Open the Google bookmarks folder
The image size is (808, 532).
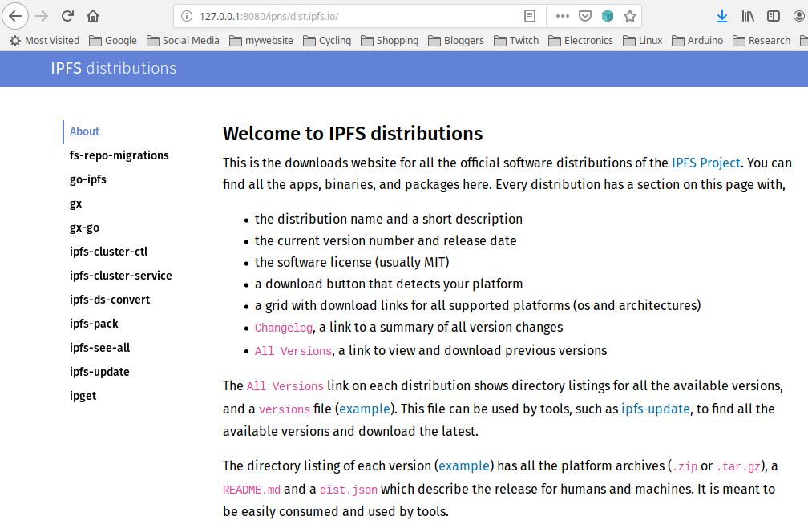coord(113,40)
